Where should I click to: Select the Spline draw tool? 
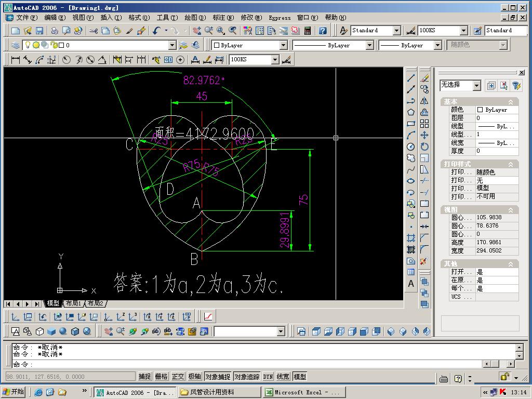pos(411,170)
